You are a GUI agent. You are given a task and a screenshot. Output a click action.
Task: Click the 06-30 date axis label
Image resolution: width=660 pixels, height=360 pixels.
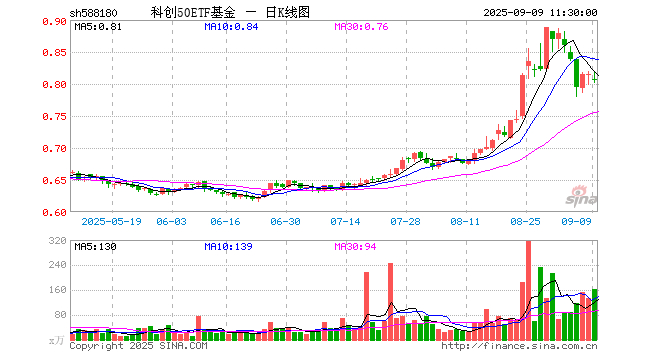[x=285, y=221]
